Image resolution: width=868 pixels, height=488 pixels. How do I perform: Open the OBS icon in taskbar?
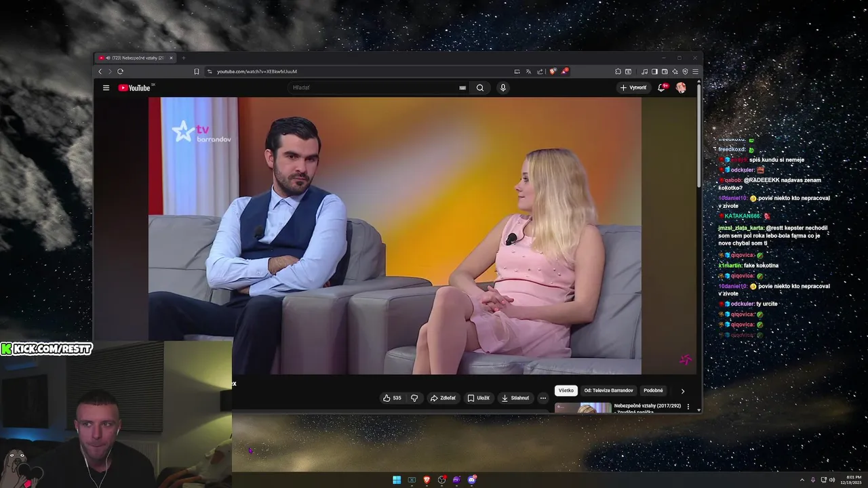(x=441, y=480)
